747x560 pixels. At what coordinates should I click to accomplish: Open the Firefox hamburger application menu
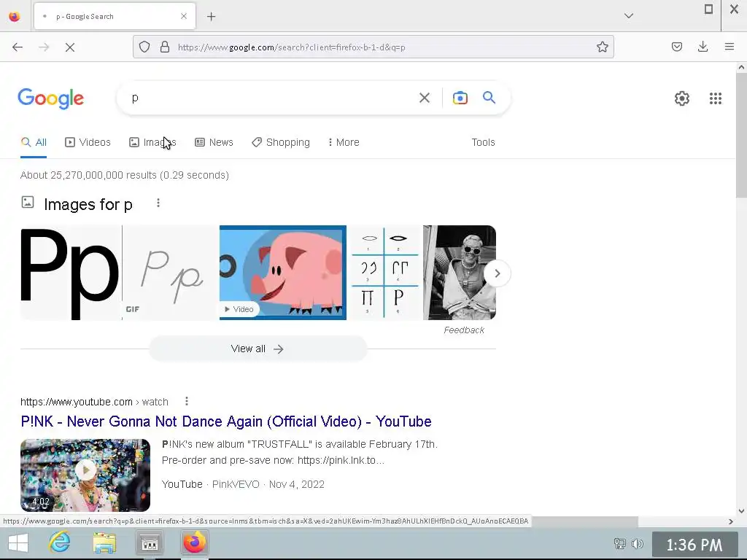point(729,47)
